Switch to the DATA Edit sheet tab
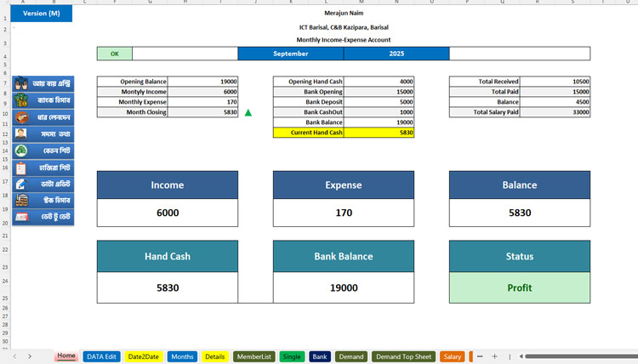Screen dimensions: 638x364 [x=101, y=356]
